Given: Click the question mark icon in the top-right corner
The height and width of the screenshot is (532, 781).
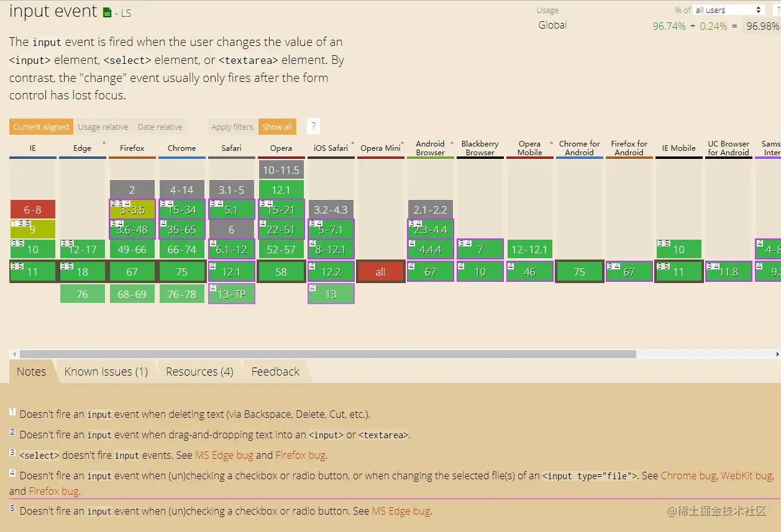Looking at the screenshot, I should (x=777, y=9).
